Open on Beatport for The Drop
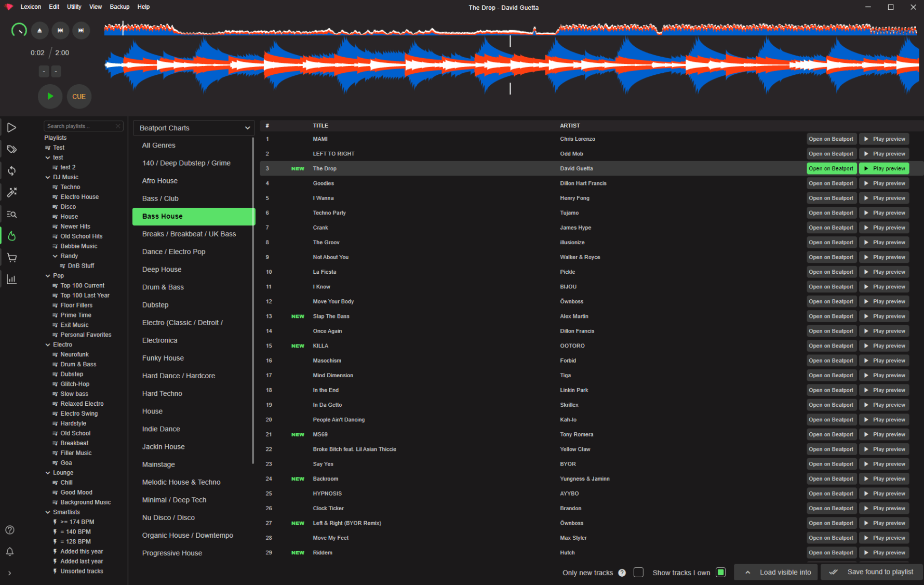The width and height of the screenshot is (924, 585). (x=831, y=168)
